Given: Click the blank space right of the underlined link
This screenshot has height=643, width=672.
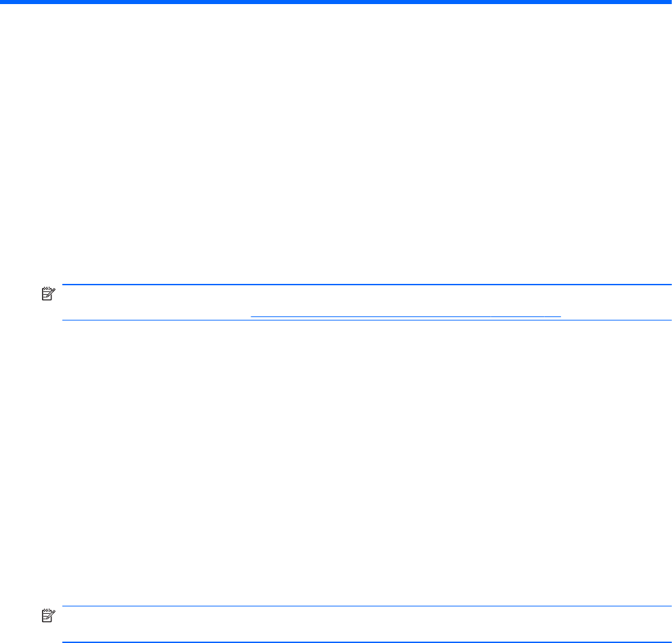Looking at the screenshot, I should coord(616,312).
